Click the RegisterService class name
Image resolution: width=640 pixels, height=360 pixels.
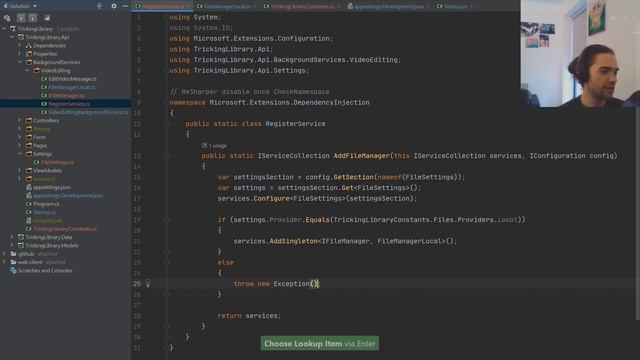pyautogui.click(x=296, y=124)
